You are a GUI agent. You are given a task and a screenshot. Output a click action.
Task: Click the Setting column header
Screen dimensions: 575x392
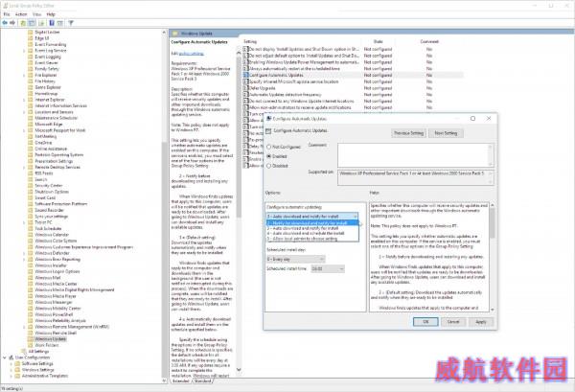click(250, 41)
